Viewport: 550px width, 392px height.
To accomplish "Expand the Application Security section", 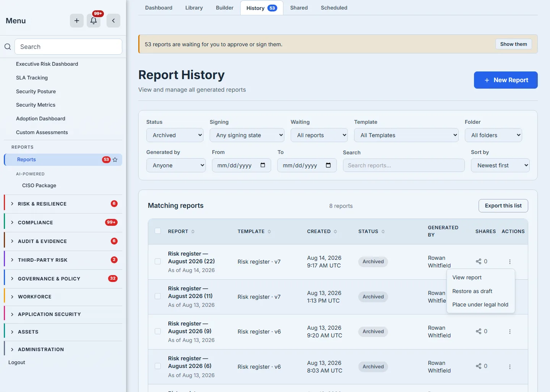I will pyautogui.click(x=63, y=314).
